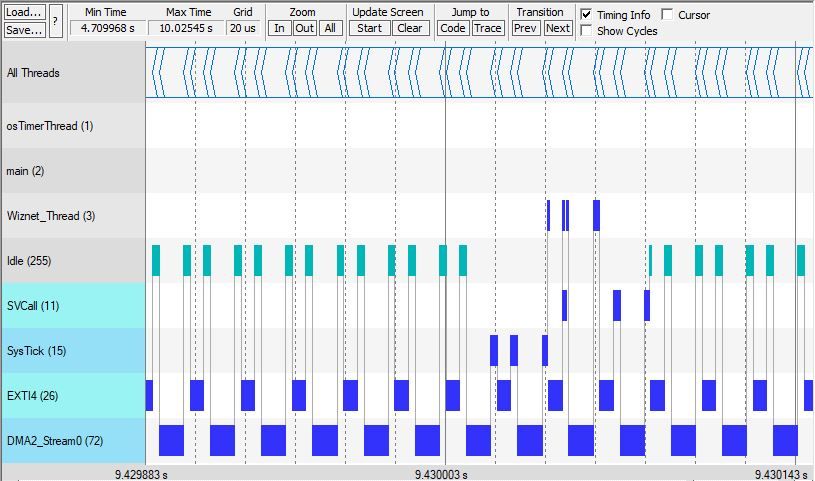Click the 9.429883 s time label
Image resolution: width=815 pixels, height=481 pixels.
tap(141, 474)
